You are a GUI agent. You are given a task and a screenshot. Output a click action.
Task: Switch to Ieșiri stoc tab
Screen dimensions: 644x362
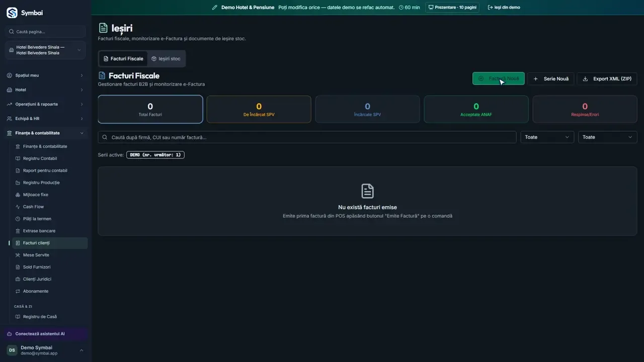[x=166, y=59]
